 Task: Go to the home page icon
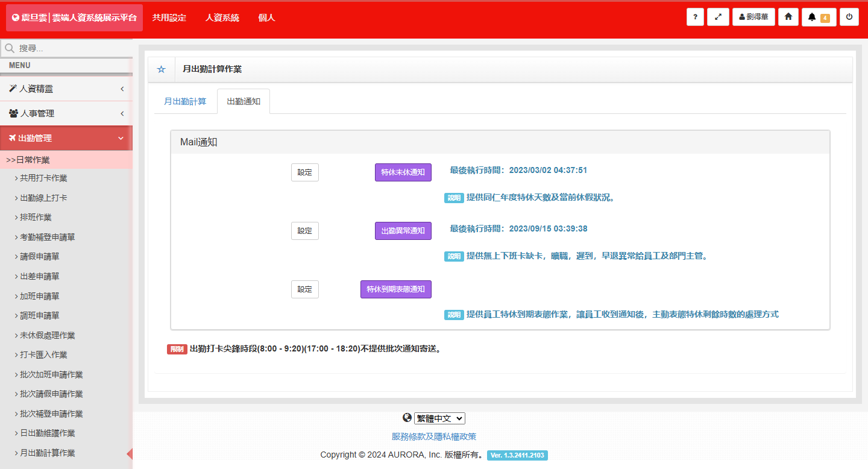[x=788, y=17]
